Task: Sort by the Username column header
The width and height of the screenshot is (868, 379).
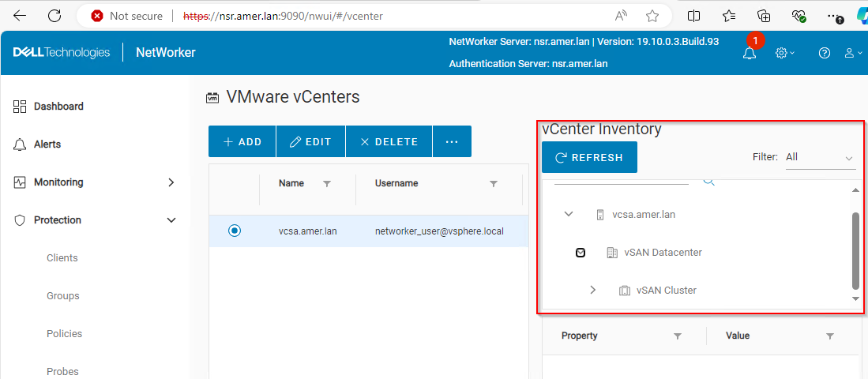Action: click(x=396, y=183)
